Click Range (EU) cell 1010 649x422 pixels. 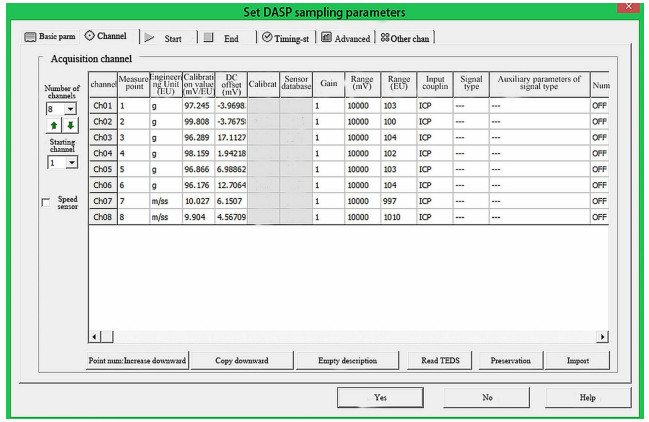399,217
